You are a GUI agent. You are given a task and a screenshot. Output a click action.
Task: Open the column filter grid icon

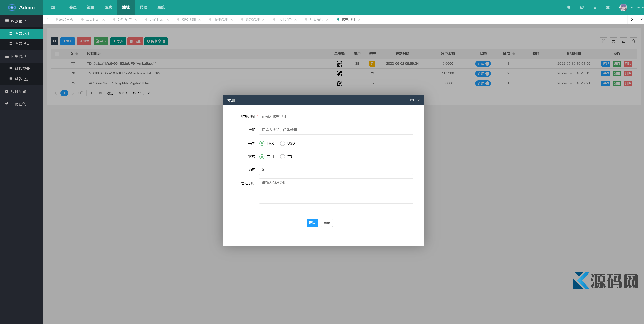coord(603,41)
